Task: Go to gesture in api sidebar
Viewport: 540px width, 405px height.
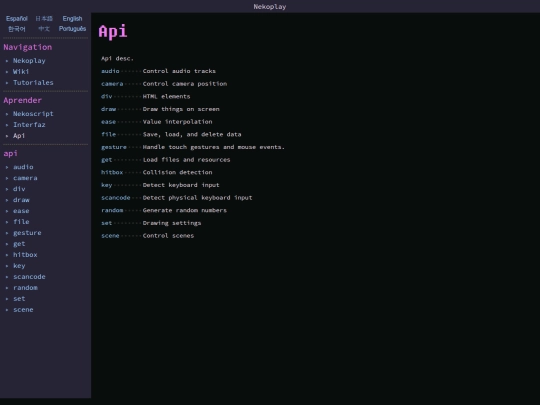Action: (x=27, y=233)
